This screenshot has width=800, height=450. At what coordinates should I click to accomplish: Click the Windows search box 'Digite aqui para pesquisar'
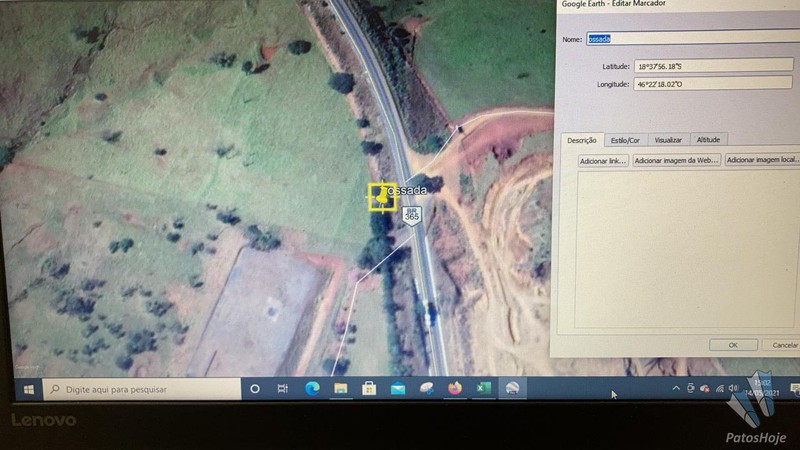[x=142, y=389]
